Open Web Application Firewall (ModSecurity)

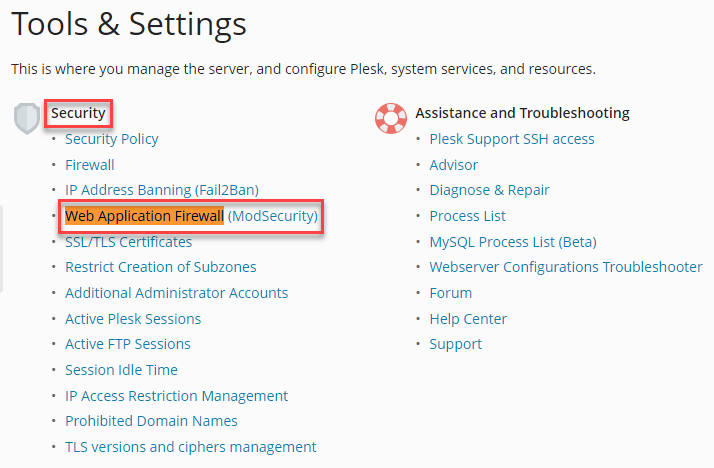pyautogui.click(x=191, y=216)
